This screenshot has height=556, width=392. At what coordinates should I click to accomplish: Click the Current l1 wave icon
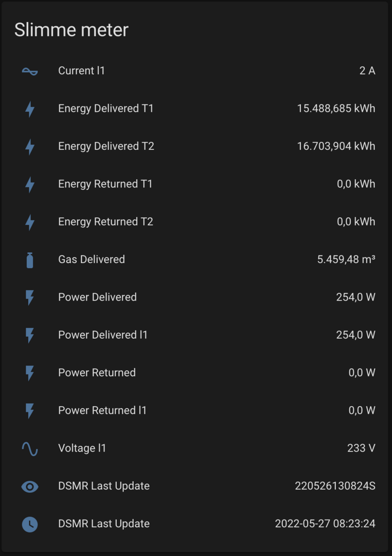(30, 71)
